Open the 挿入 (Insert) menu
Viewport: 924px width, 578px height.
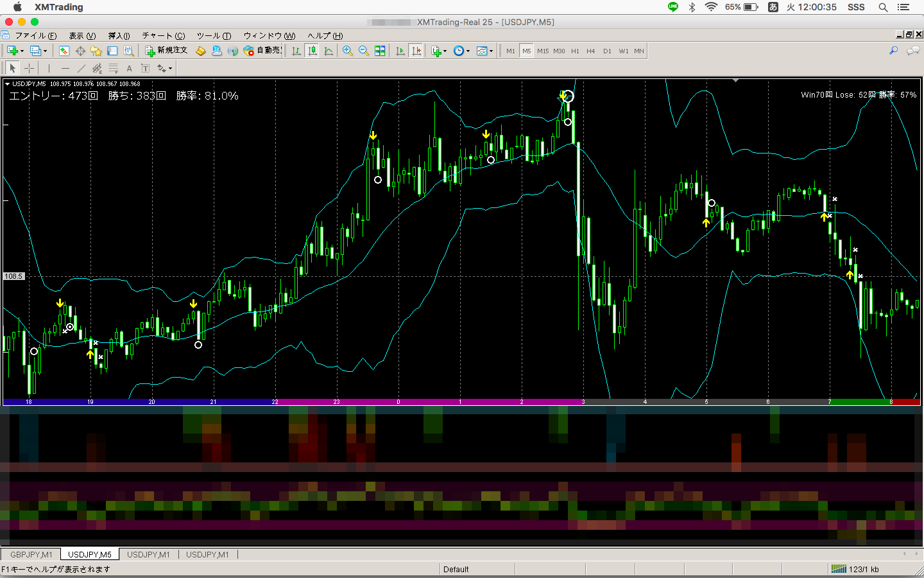(119, 36)
